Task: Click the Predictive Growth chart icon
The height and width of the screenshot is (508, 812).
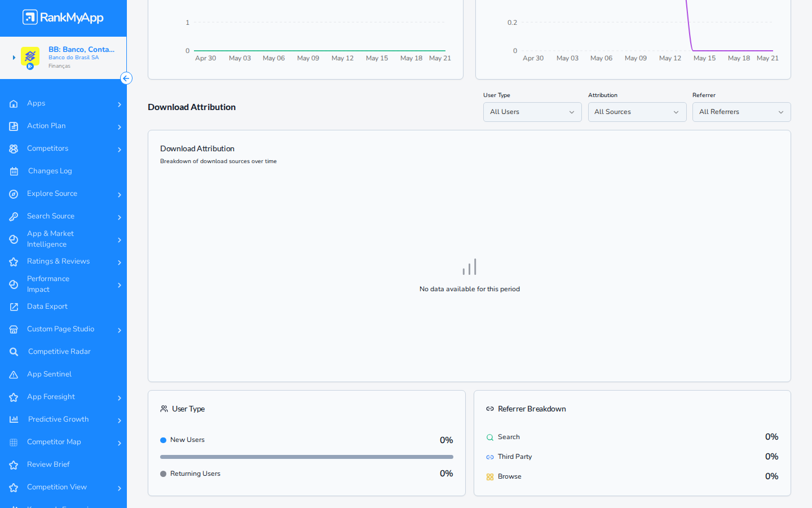Action: tap(14, 419)
